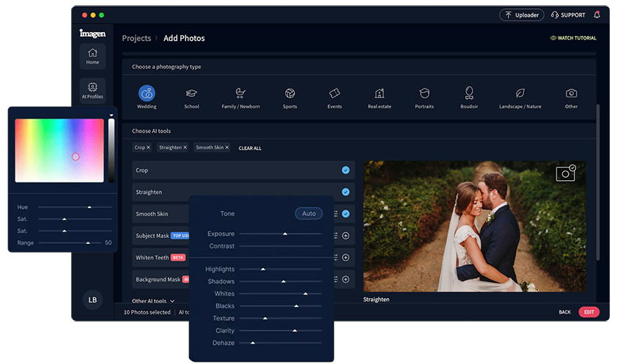Choose the School photography type
This screenshot has height=364, width=623.
click(x=191, y=94)
